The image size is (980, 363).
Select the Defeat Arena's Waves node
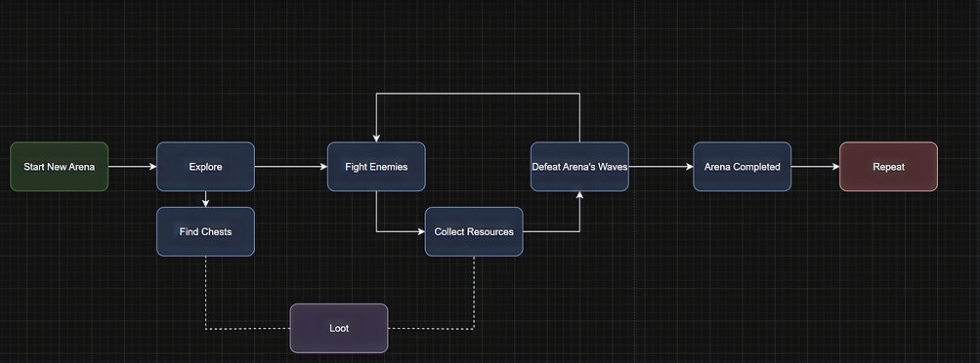pyautogui.click(x=579, y=167)
